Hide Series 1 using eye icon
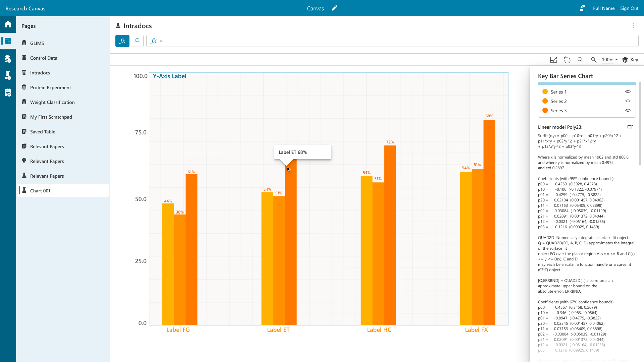The width and height of the screenshot is (644, 362). pos(628,92)
